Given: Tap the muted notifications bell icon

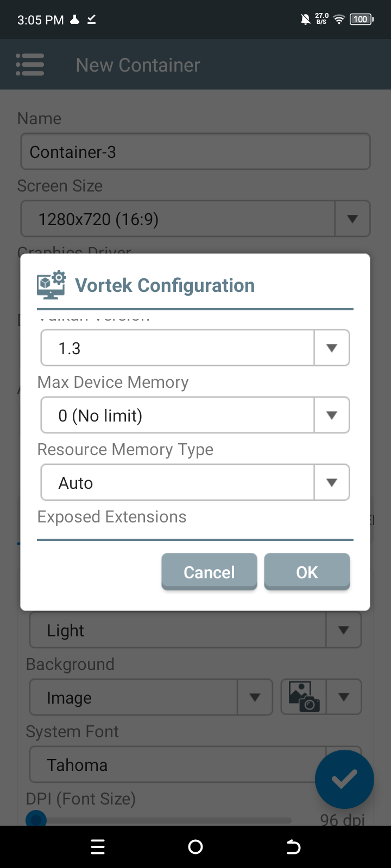Looking at the screenshot, I should click(x=306, y=20).
